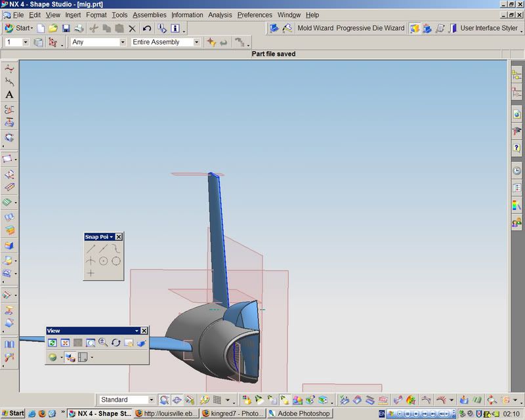This screenshot has width=525, height=420.
Task: Click the Fit view icon in View toolbar
Action: (65, 343)
